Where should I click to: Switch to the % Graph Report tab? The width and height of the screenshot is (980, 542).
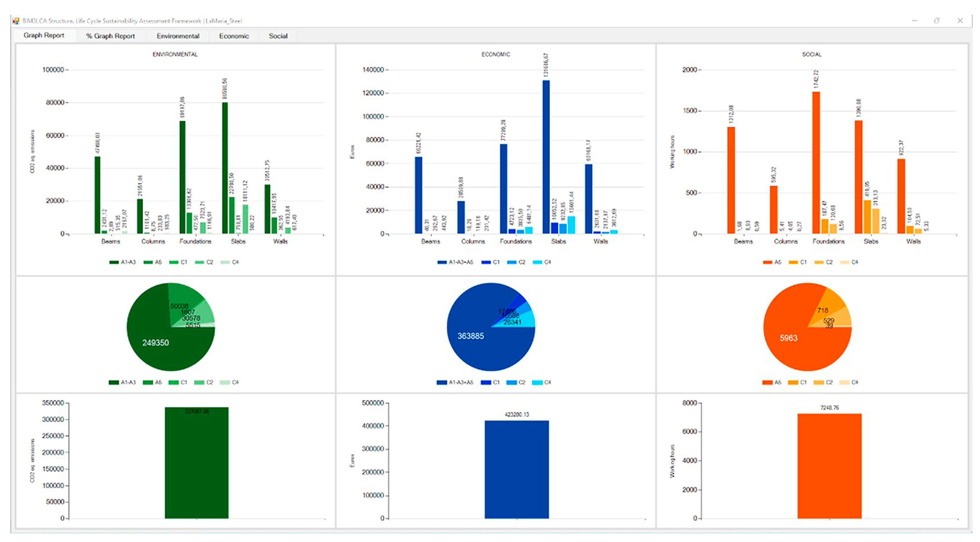click(x=110, y=36)
